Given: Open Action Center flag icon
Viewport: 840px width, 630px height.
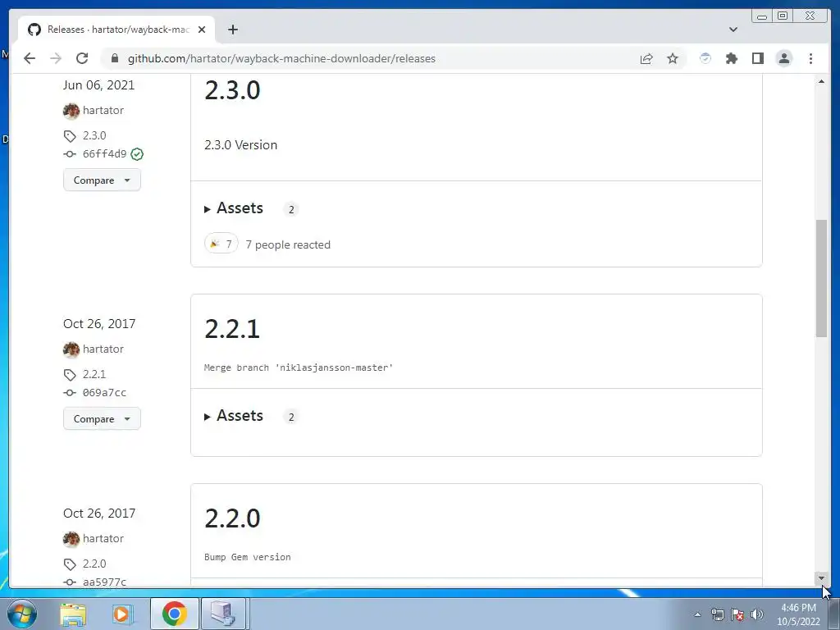Looking at the screenshot, I should click(x=737, y=614).
